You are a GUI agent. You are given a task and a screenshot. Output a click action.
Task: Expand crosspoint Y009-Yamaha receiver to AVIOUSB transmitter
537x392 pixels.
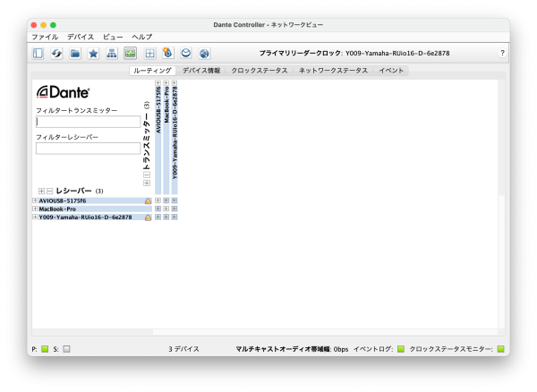click(158, 217)
